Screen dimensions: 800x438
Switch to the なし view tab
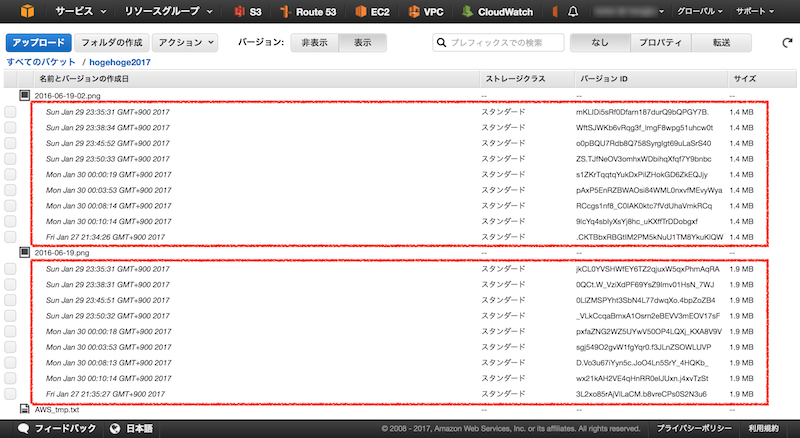600,43
